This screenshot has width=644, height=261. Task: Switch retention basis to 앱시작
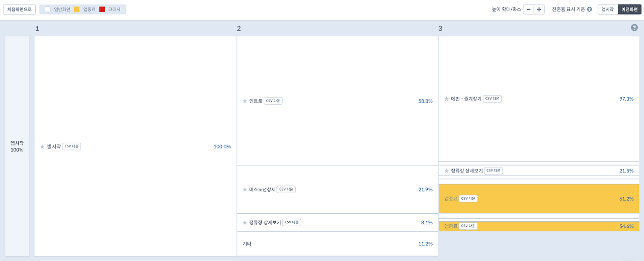[607, 9]
